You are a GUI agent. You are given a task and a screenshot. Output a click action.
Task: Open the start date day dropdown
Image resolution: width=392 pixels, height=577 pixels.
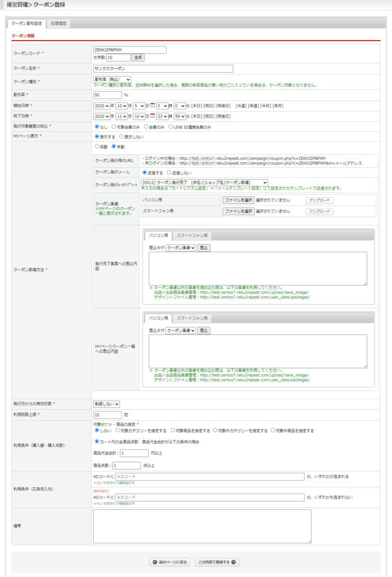pos(139,106)
